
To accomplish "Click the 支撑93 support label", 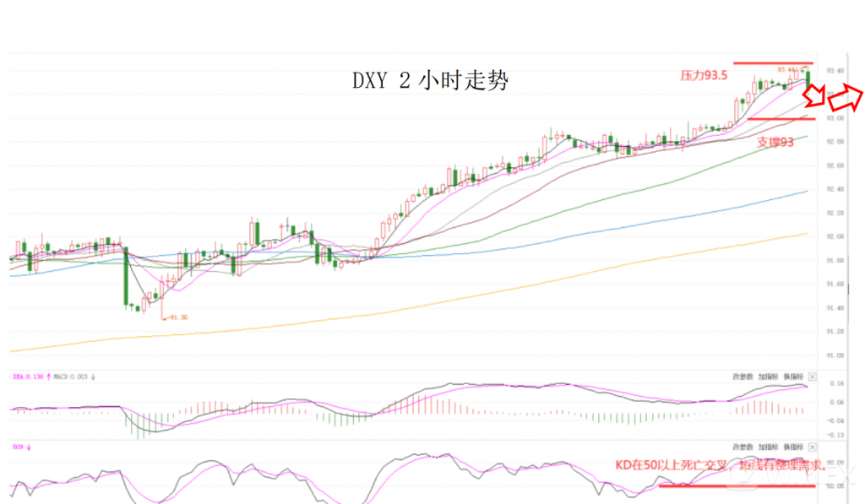I will pyautogui.click(x=775, y=143).
